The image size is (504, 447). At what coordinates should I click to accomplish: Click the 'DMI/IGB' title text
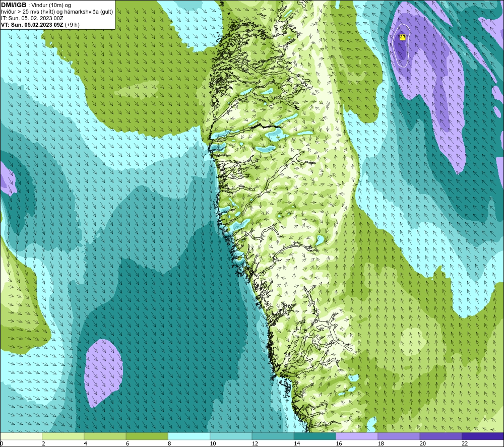tap(14, 5)
